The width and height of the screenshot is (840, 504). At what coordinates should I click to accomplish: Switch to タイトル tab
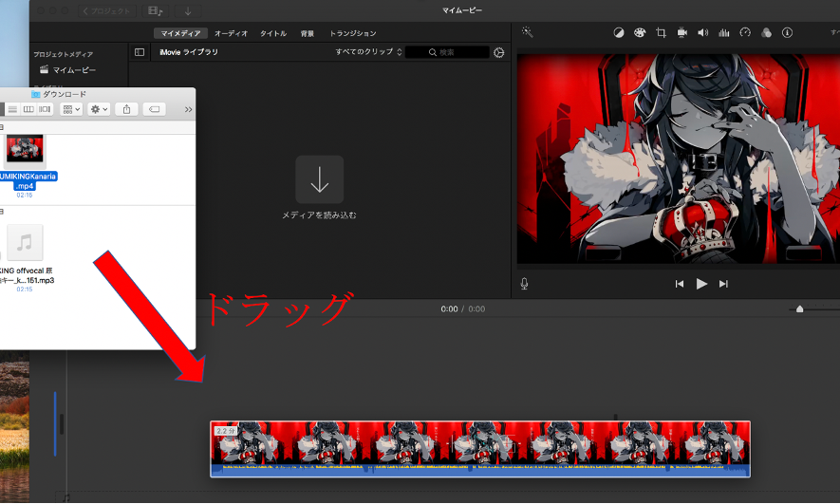[273, 33]
